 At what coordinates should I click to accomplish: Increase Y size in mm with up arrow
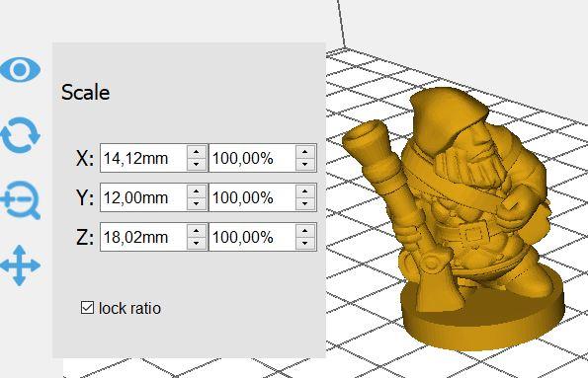click(197, 191)
